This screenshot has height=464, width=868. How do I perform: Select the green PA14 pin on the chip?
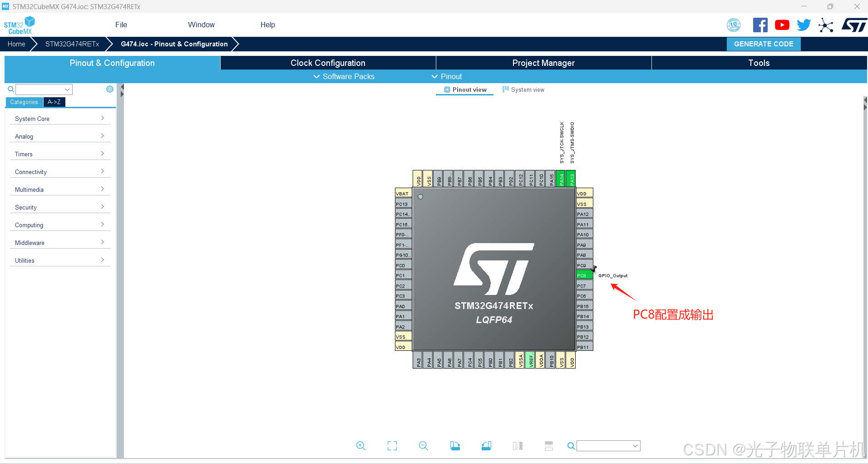(562, 179)
